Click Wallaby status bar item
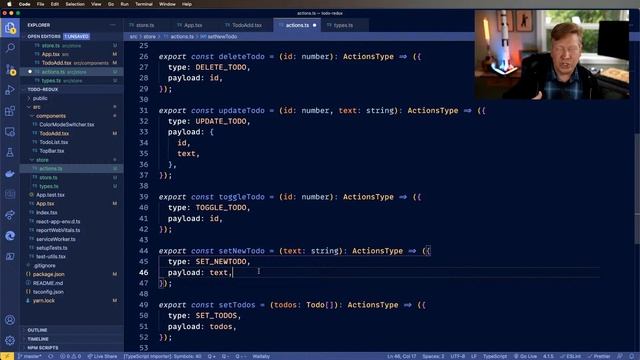This screenshot has width=640, height=360. (261, 356)
